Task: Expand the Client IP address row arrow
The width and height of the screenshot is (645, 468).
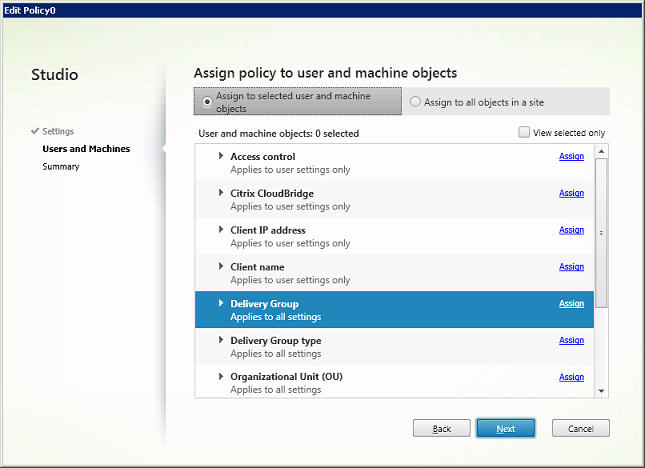Action: click(x=220, y=230)
